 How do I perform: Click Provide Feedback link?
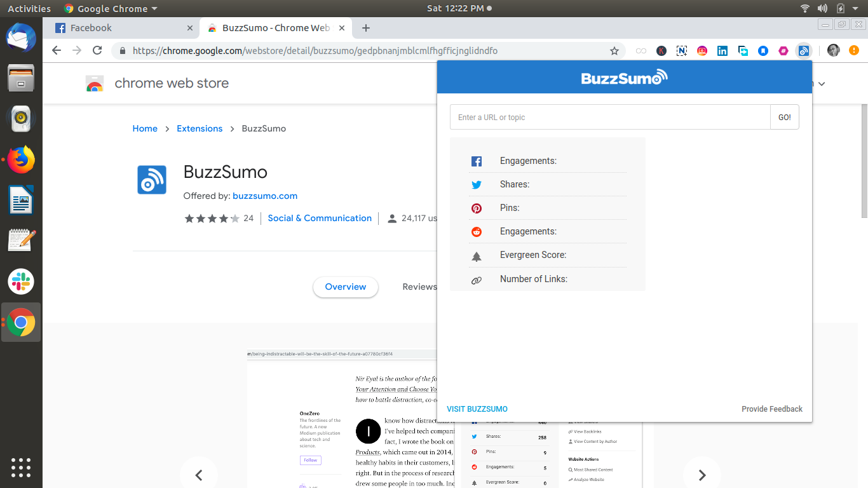pos(772,409)
